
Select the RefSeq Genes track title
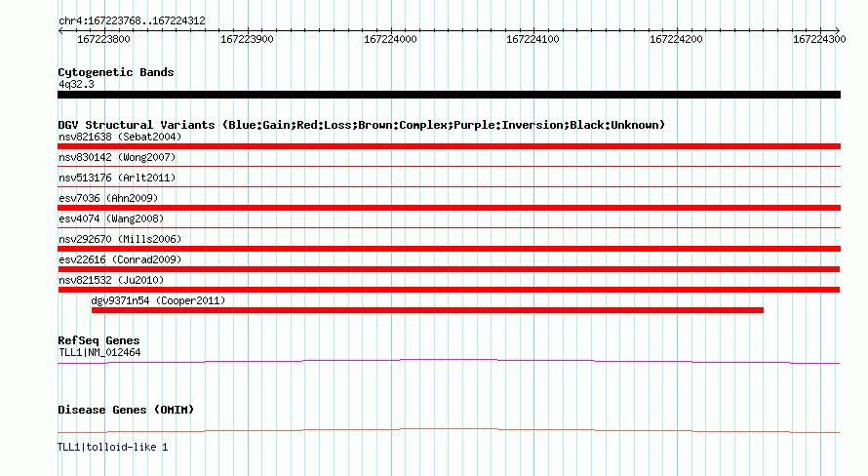[99, 340]
